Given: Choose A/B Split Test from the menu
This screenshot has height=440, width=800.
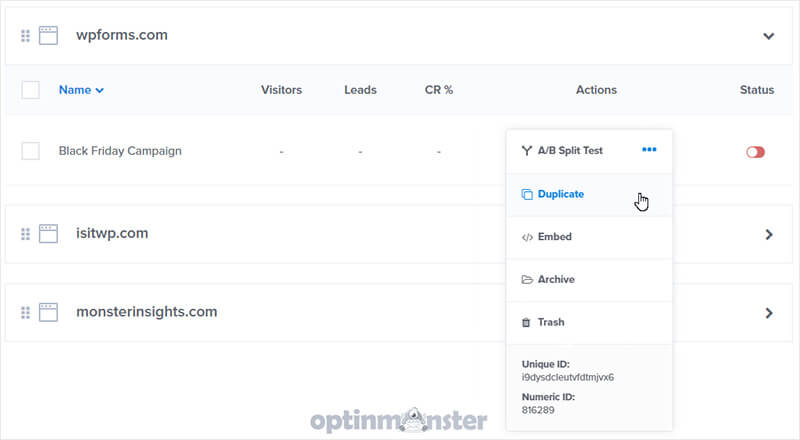Looking at the screenshot, I should point(570,151).
